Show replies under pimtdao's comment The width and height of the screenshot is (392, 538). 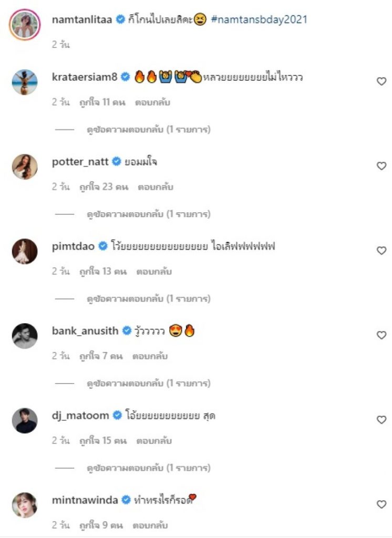point(149,298)
